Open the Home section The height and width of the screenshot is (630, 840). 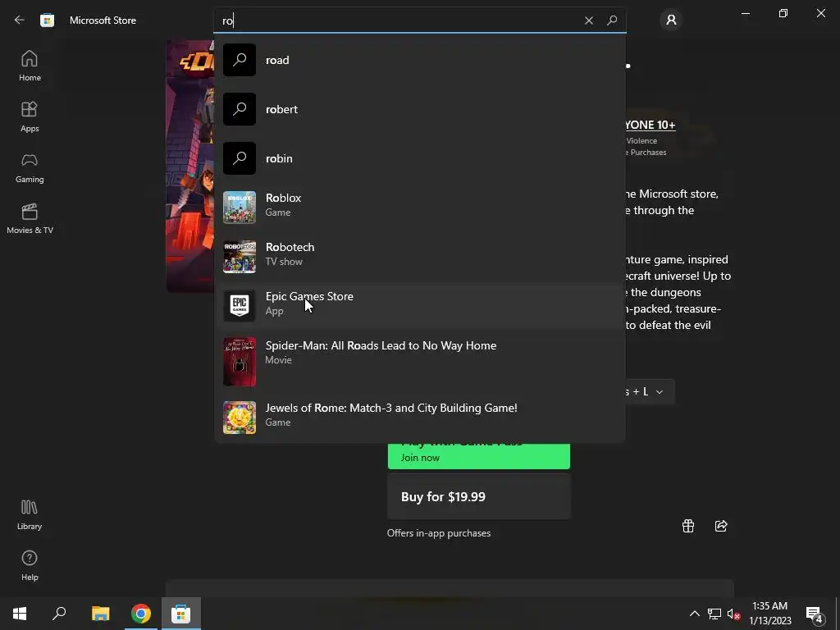point(30,66)
